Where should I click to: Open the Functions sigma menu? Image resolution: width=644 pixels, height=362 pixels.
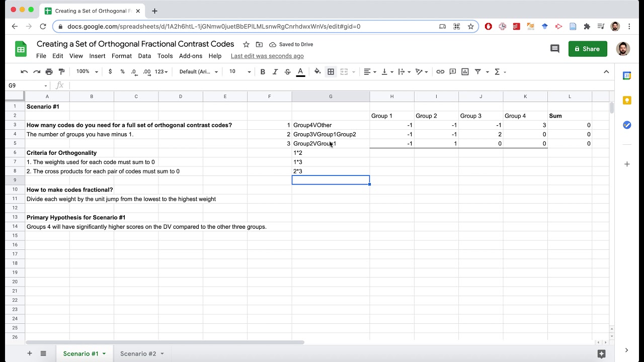point(500,72)
